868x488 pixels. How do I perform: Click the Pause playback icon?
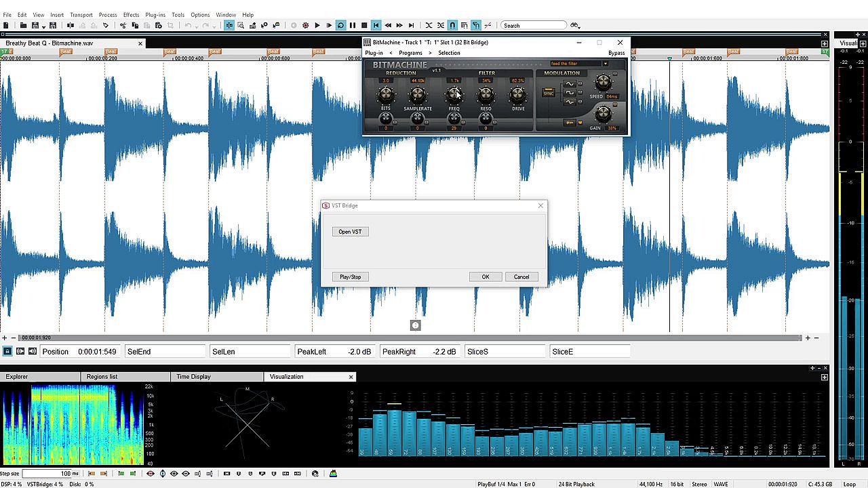pyautogui.click(x=353, y=26)
